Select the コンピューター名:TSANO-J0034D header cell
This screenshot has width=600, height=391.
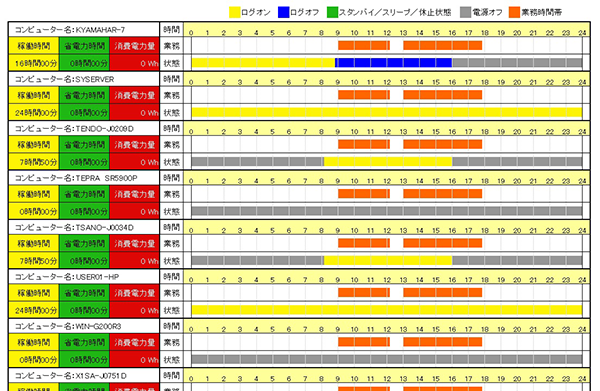coord(84,227)
